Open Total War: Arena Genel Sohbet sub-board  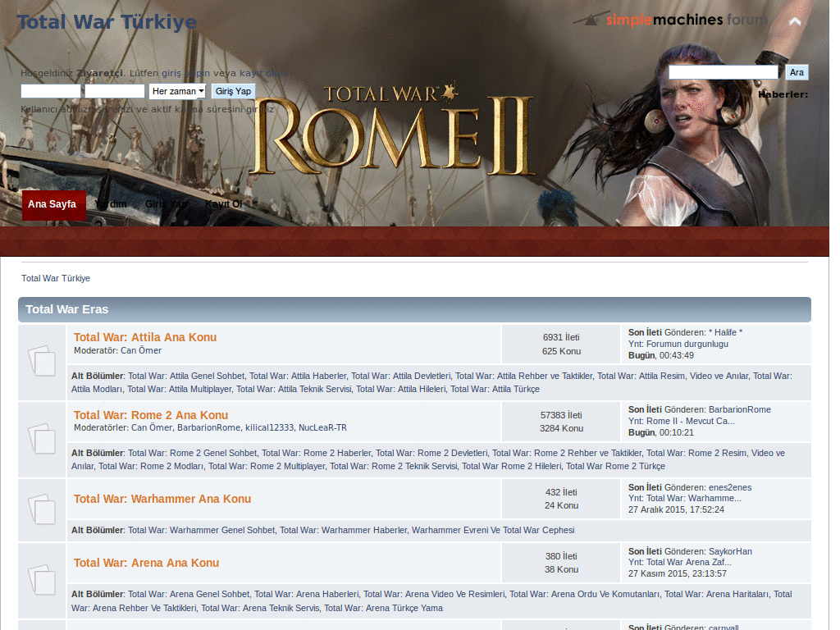pos(189,594)
